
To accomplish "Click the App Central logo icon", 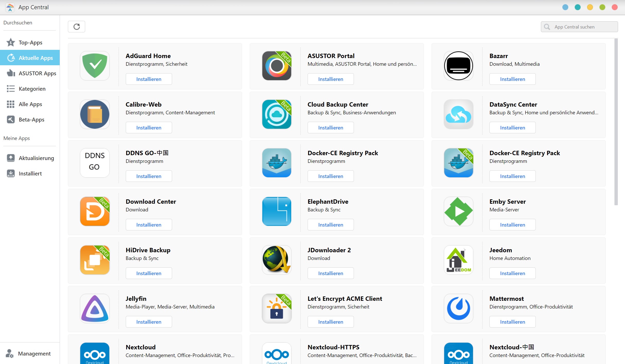I will tap(10, 7).
